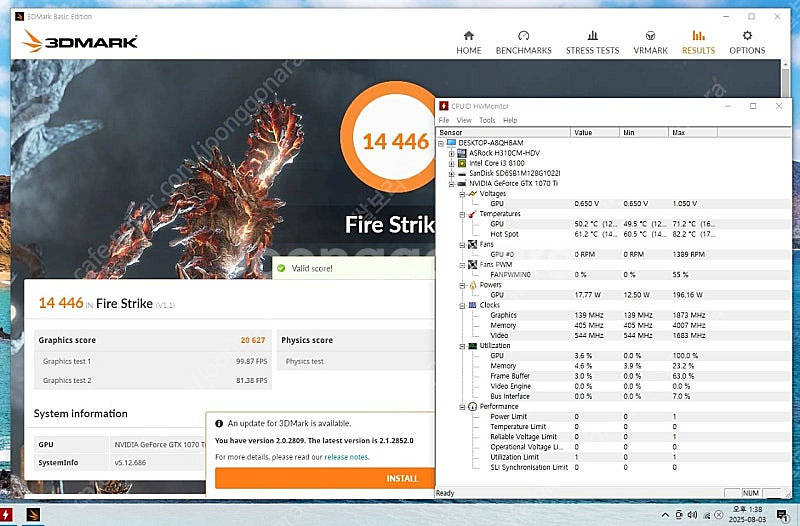Click the Max column header
This screenshot has width=800, height=526.
(693, 132)
